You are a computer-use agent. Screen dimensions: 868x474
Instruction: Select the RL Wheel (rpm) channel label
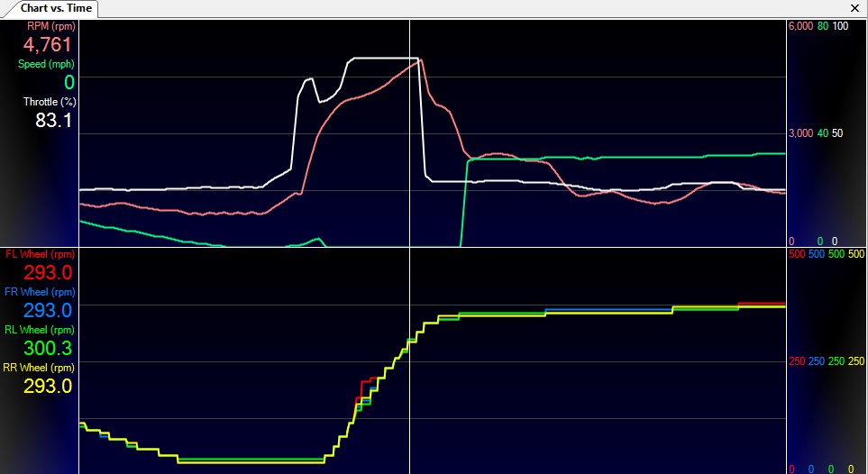39,330
